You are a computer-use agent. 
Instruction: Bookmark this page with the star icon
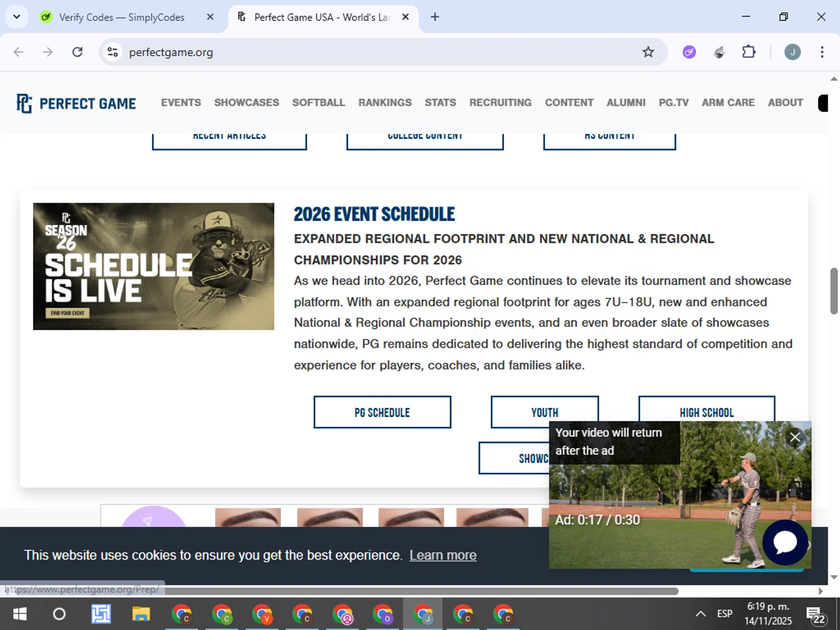[x=648, y=52]
